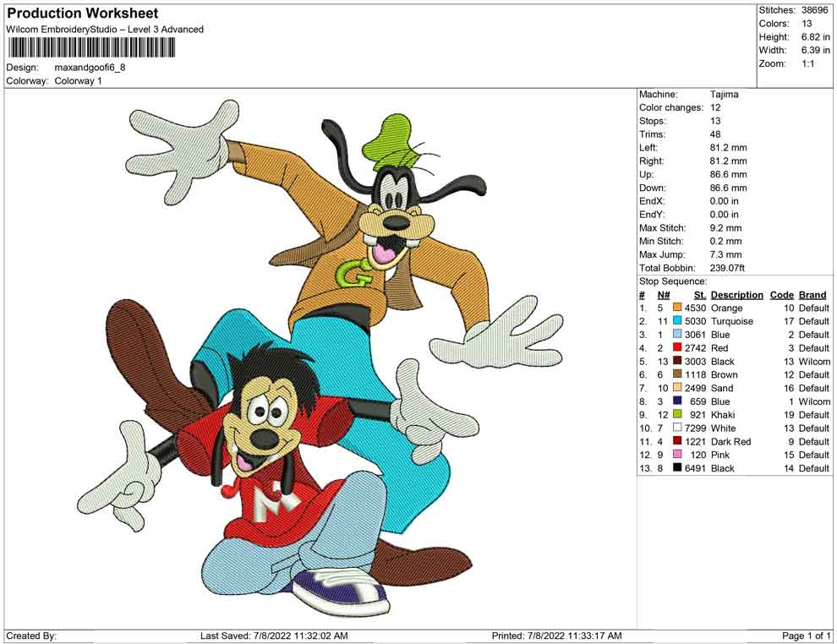This screenshot has height=644, width=837.
Task: Click the Color changes value 12
Action: click(715, 107)
